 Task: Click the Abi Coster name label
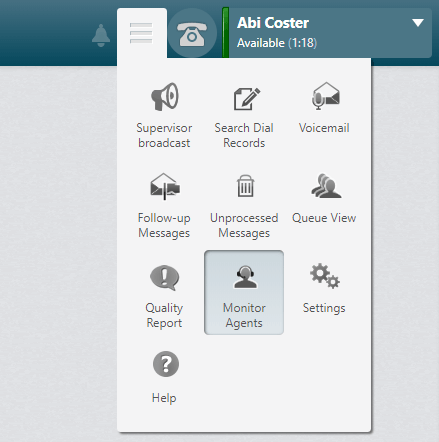(x=273, y=23)
